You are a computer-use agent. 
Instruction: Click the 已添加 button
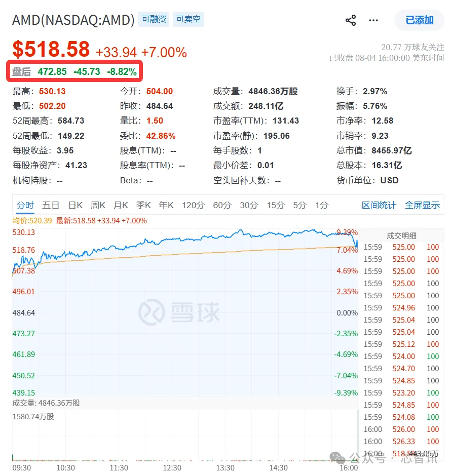[x=419, y=20]
